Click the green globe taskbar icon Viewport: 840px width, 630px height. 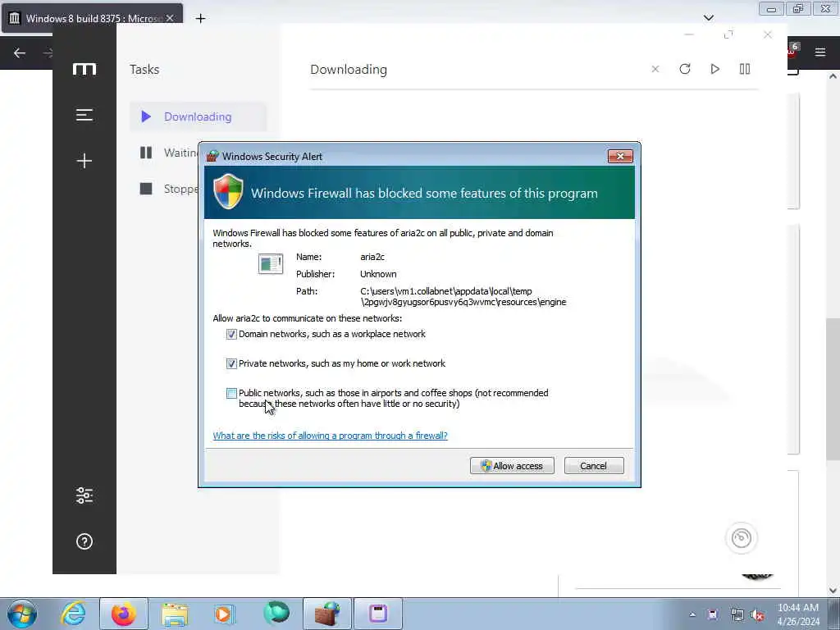pos(276,614)
